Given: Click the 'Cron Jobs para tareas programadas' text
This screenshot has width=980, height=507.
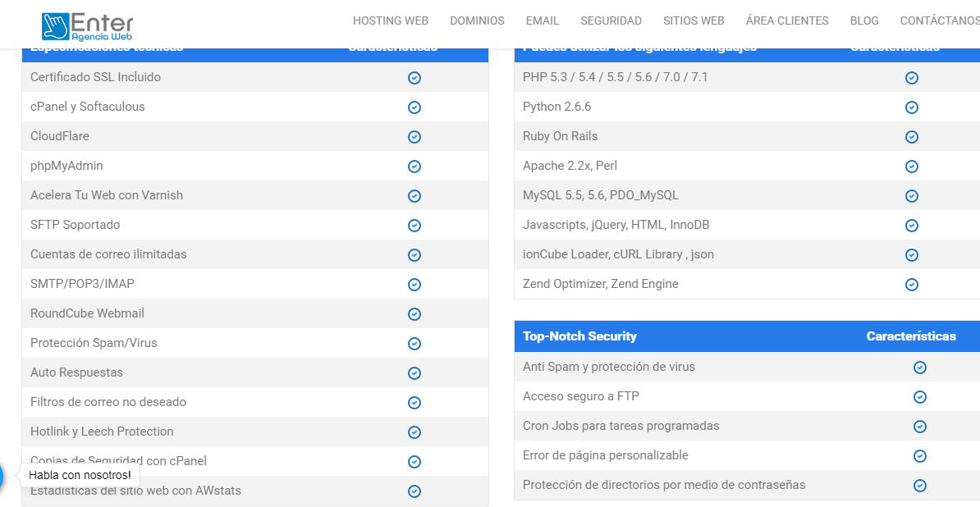Looking at the screenshot, I should pyautogui.click(x=621, y=426).
